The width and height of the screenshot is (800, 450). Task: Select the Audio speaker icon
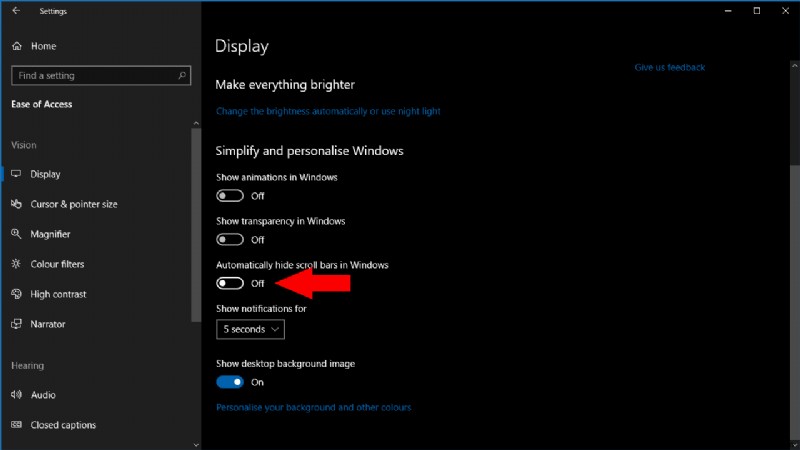(16, 394)
